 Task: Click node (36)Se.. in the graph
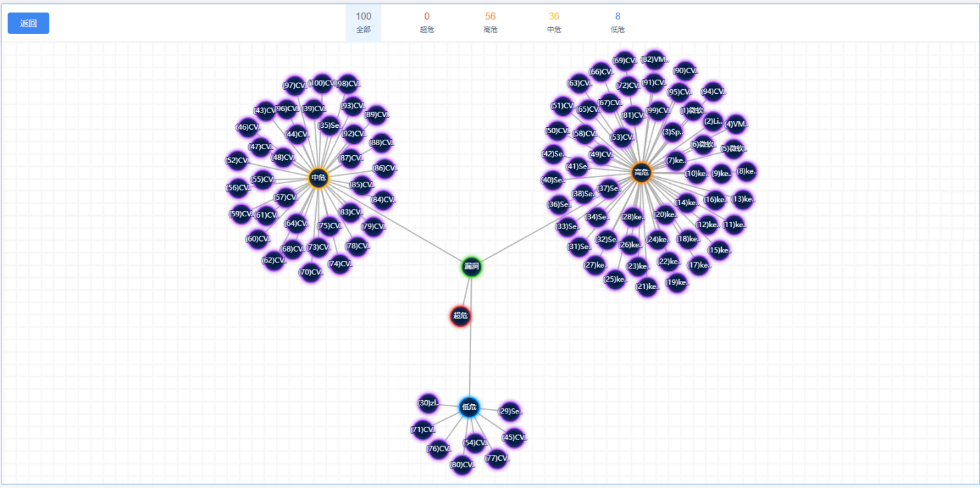pyautogui.click(x=558, y=204)
